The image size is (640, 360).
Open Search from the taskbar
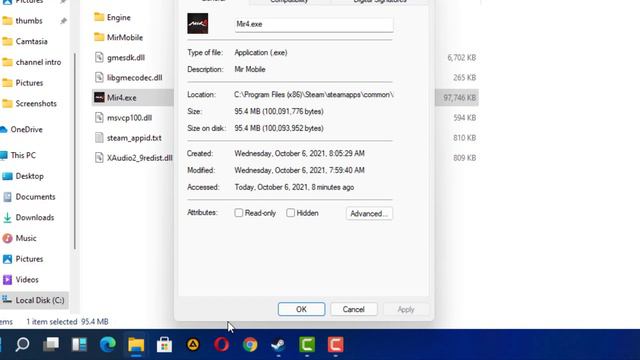coord(22,345)
